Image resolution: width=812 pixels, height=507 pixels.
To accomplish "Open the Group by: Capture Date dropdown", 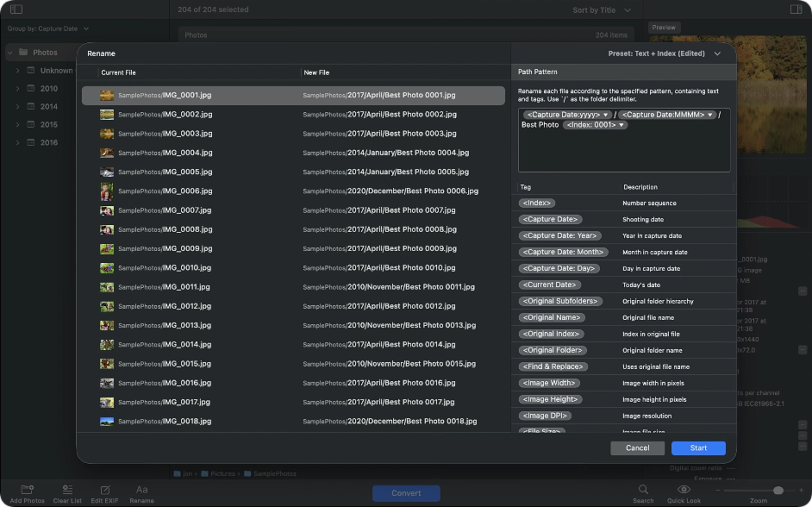I will click(48, 28).
